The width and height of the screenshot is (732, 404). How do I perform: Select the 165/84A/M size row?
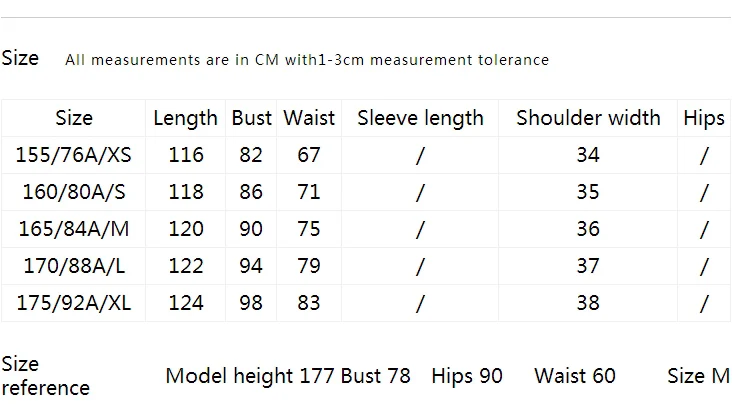366,229
